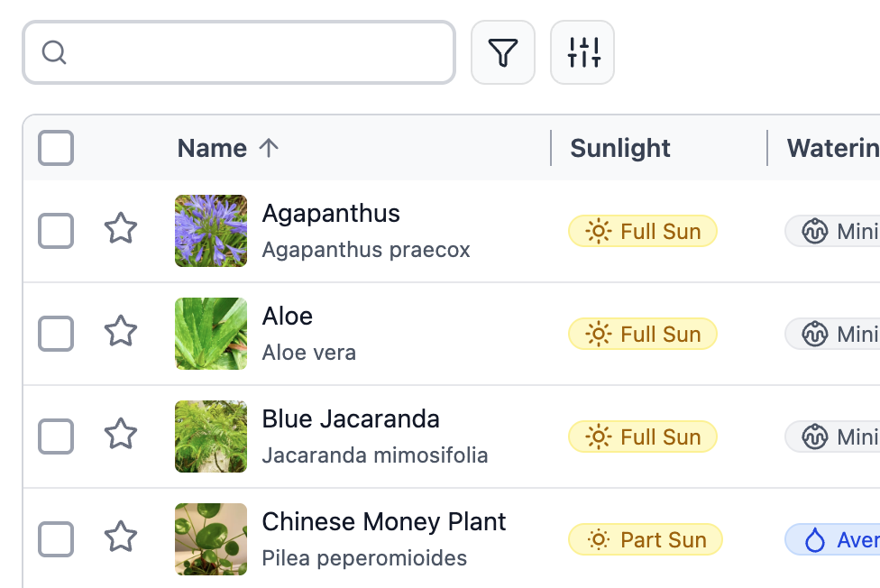880x588 pixels.
Task: Sort by the Sunlight column header
Action: 620,148
